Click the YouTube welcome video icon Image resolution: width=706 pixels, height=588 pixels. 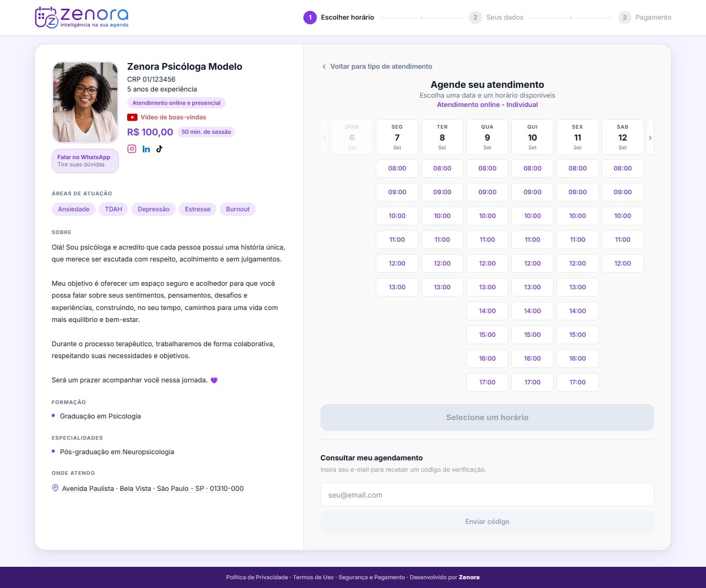[132, 117]
